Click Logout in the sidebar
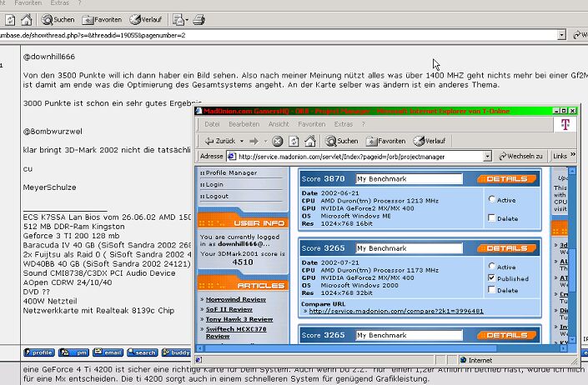Image resolution: width=588 pixels, height=385 pixels. pyautogui.click(x=217, y=196)
